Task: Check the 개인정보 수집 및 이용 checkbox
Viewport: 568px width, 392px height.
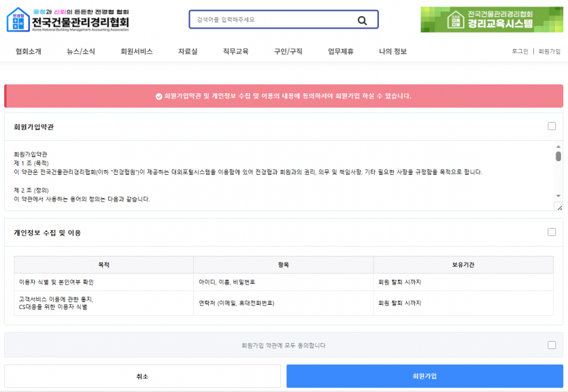Action: pyautogui.click(x=552, y=232)
